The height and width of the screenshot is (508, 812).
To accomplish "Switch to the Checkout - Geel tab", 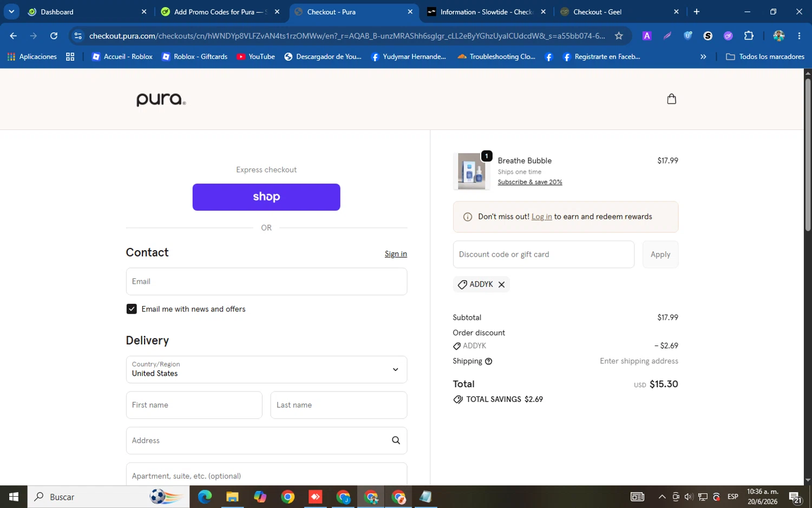I will [619, 12].
